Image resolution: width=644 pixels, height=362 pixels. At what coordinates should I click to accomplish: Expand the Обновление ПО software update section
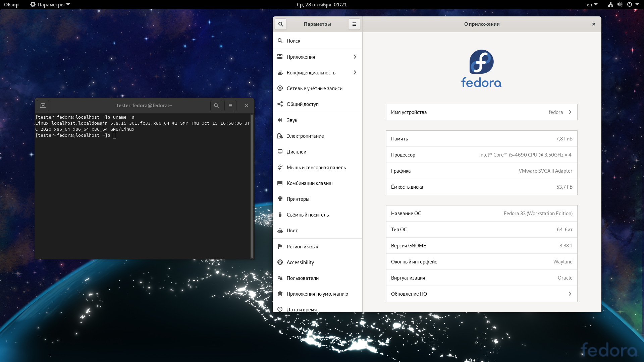click(x=481, y=294)
